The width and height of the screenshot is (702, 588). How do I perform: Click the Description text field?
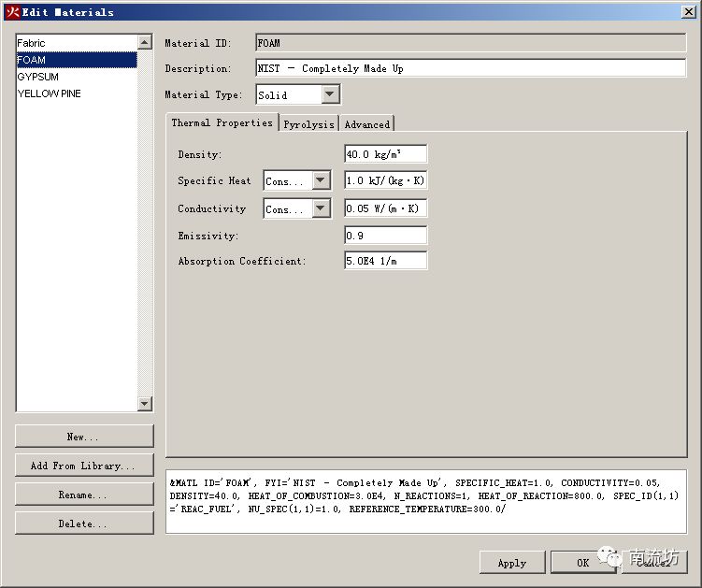470,68
